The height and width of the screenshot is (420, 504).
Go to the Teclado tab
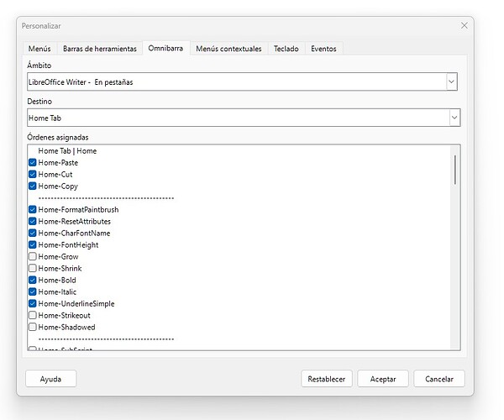pyautogui.click(x=287, y=49)
